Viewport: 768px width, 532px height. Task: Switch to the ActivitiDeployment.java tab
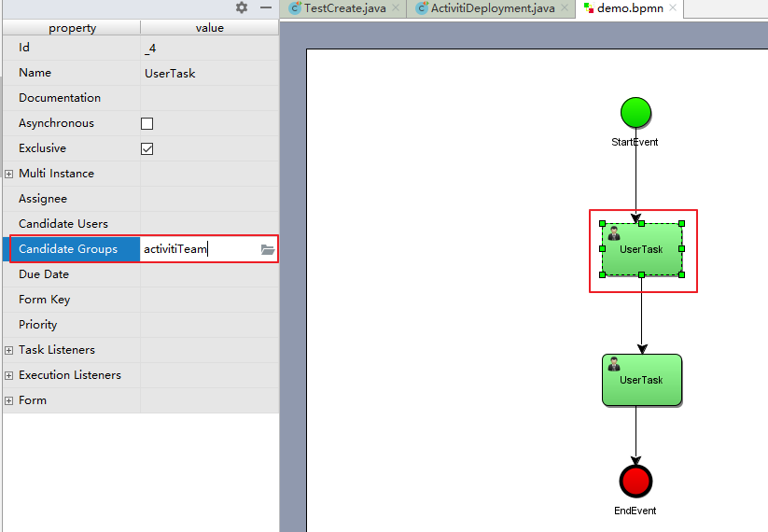[x=492, y=8]
